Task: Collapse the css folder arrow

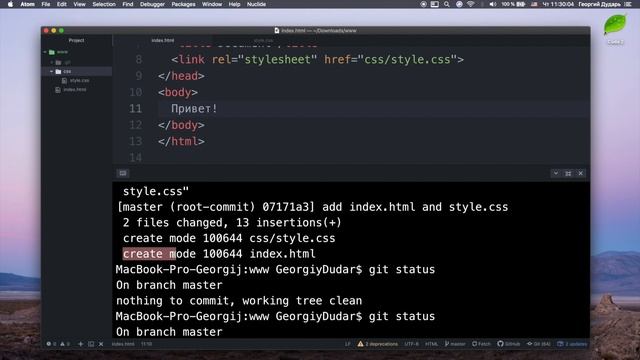Action: [x=52, y=71]
